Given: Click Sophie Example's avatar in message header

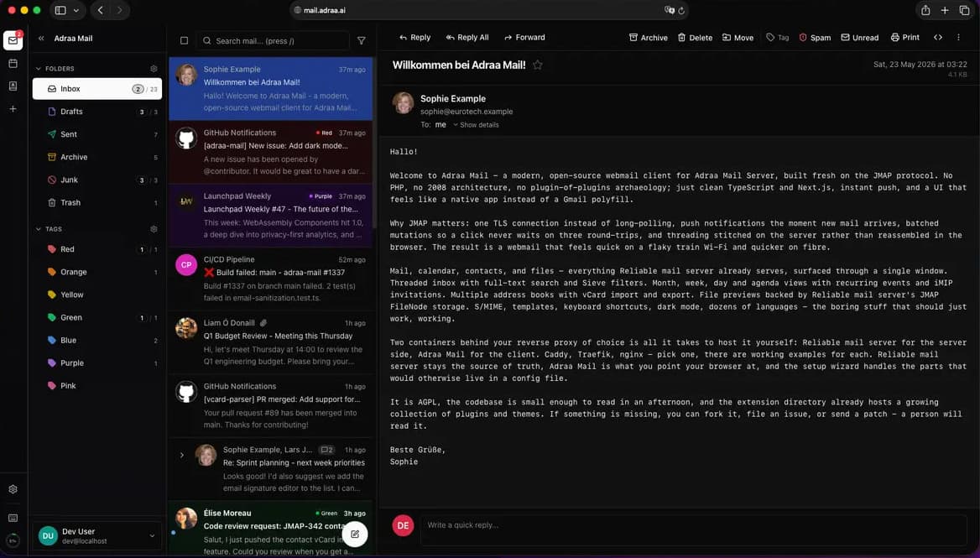Looking at the screenshot, I should point(403,102).
